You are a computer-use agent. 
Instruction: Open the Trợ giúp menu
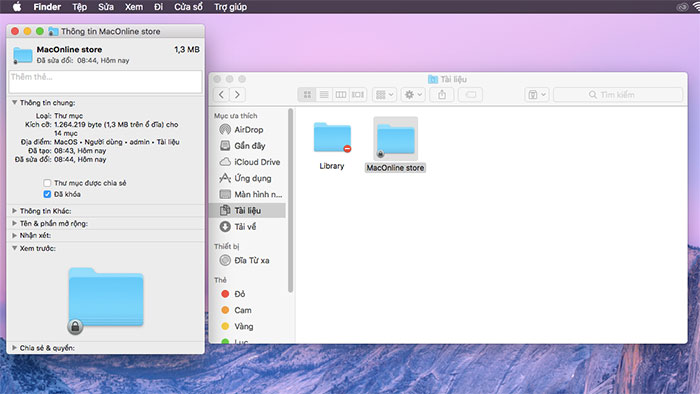pos(230,7)
